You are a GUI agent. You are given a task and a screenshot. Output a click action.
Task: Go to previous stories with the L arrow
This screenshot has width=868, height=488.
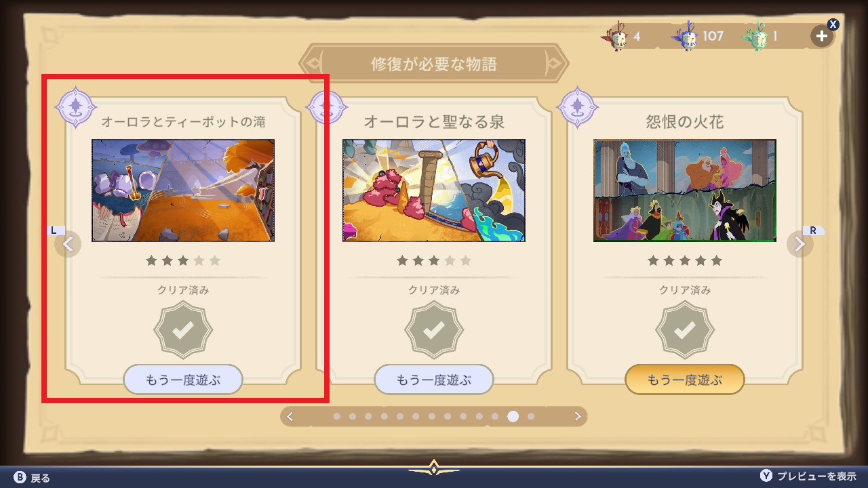coord(67,244)
